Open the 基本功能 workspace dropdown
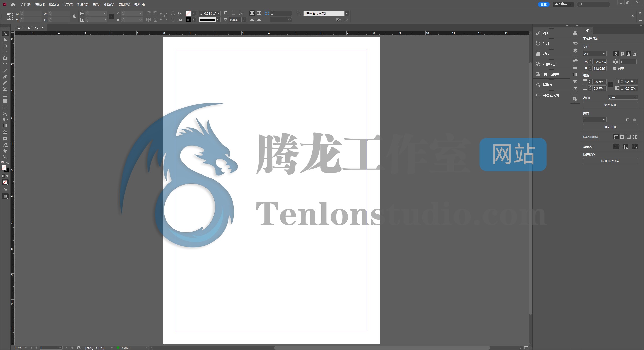The image size is (644, 350). (563, 4)
